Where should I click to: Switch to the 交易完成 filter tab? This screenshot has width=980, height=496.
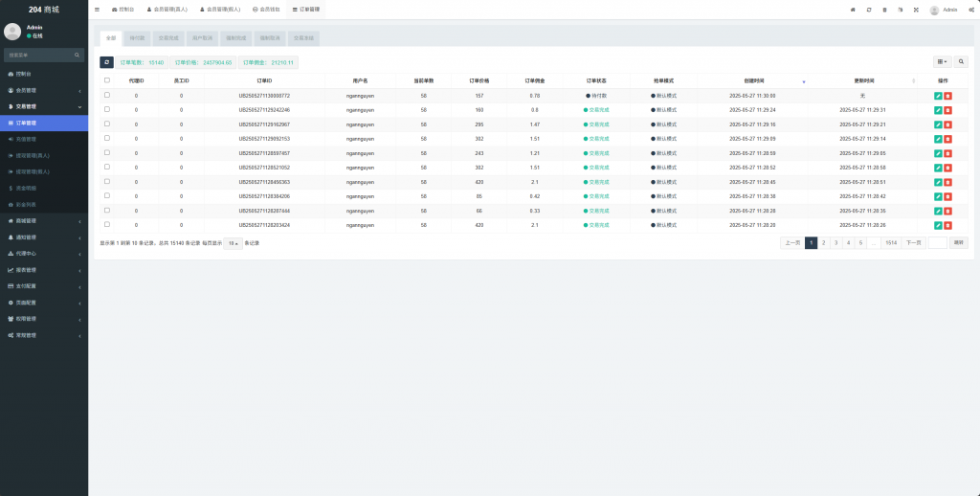(168, 38)
